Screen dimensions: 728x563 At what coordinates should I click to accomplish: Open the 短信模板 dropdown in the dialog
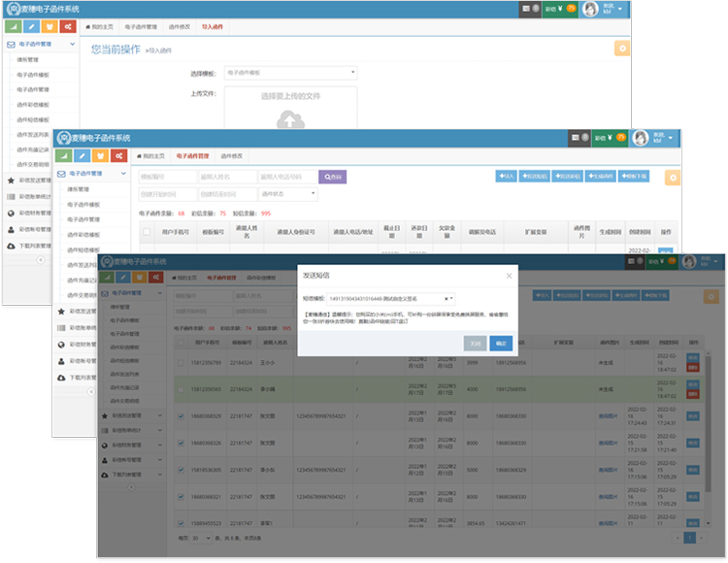tap(390, 299)
